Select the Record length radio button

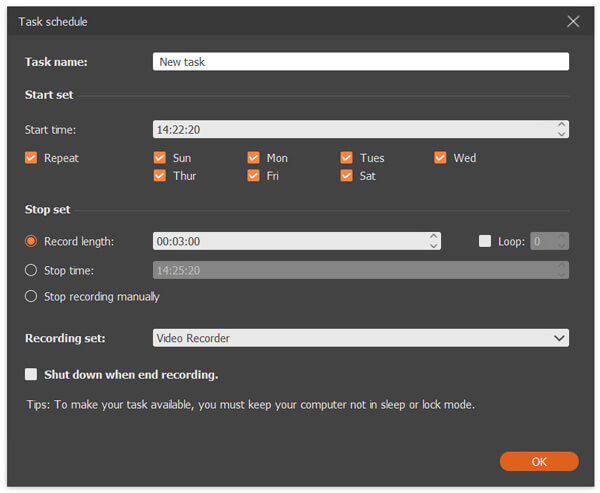pyautogui.click(x=31, y=241)
